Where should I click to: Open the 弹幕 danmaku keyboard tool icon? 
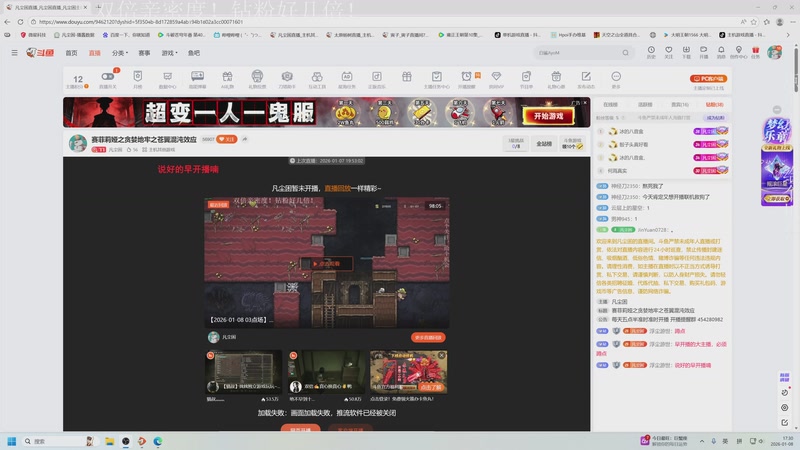[197, 77]
